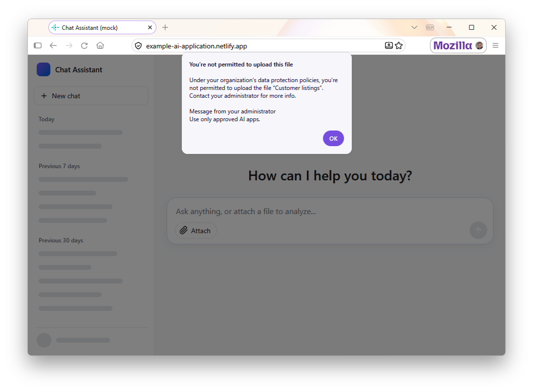Select the Chat Assistant (mock) tab

(102, 27)
